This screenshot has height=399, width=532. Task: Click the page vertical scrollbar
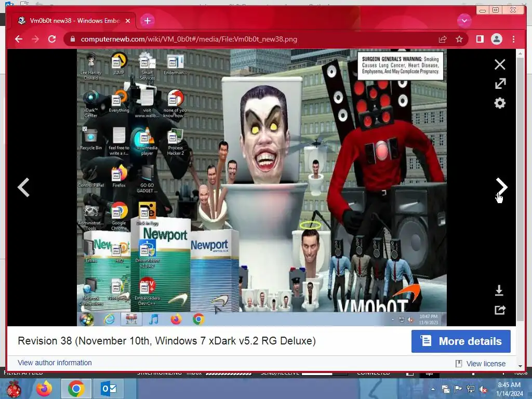pos(520,189)
